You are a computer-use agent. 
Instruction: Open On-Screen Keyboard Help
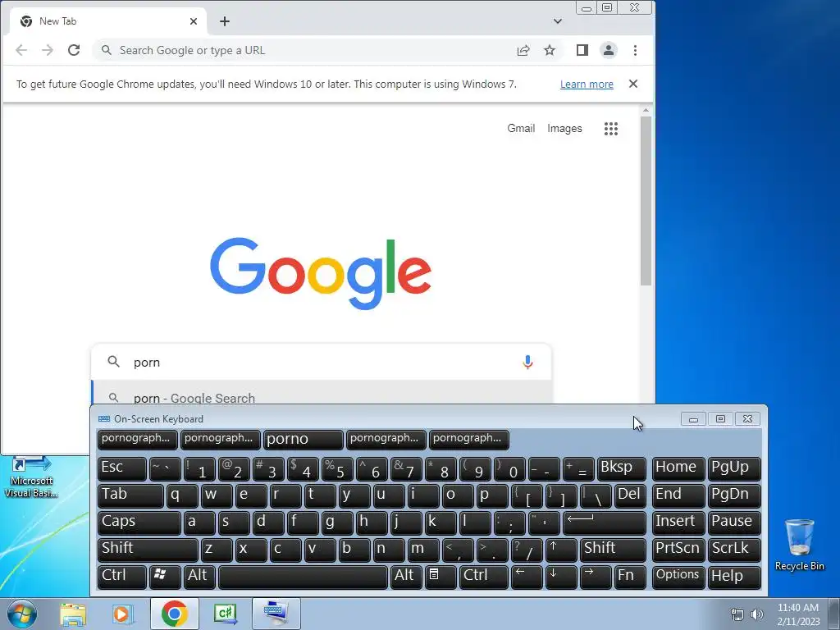pyautogui.click(x=734, y=577)
